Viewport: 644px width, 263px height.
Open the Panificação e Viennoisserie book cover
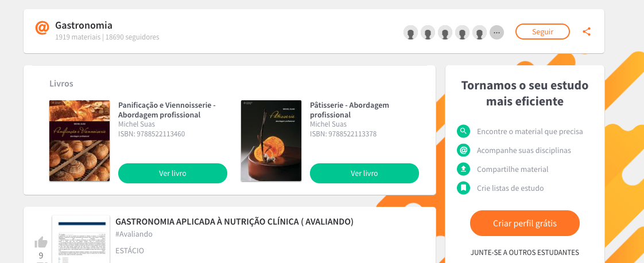pyautogui.click(x=80, y=141)
